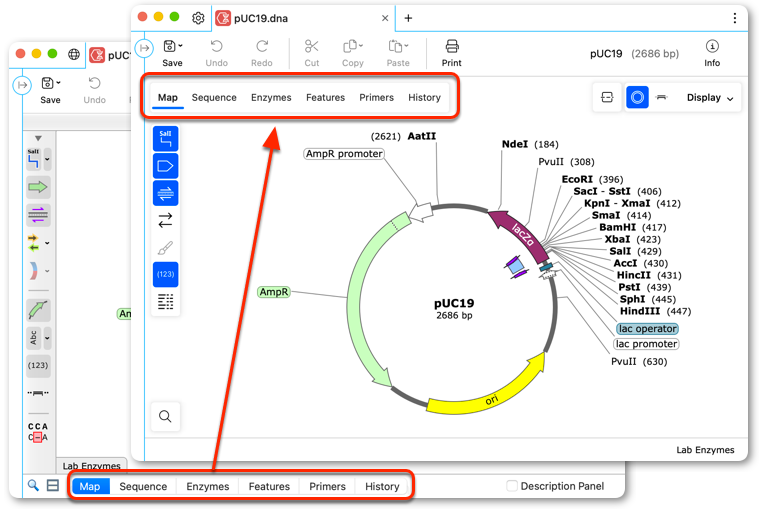The image size is (759, 509).
Task: Click Undo in front window toolbar
Action: coord(216,53)
